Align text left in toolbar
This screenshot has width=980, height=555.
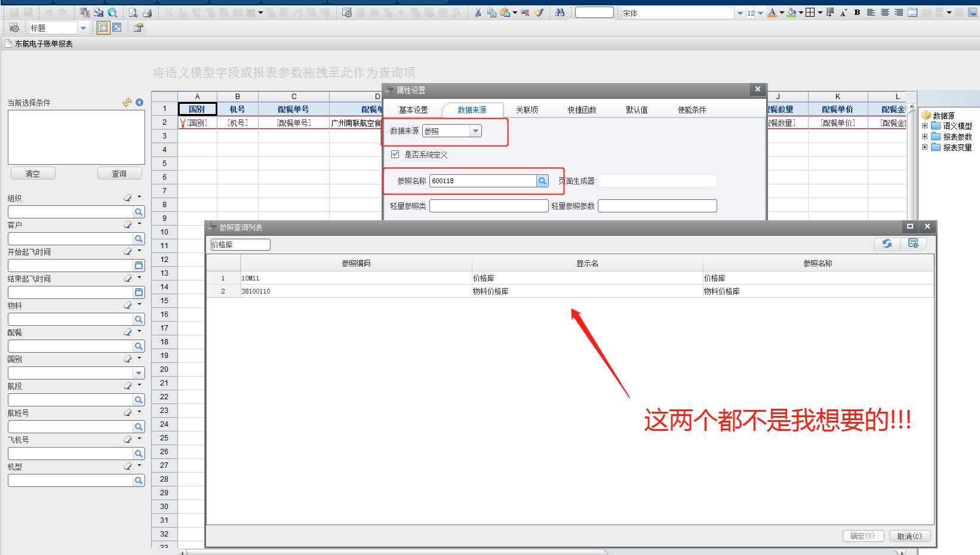871,13
